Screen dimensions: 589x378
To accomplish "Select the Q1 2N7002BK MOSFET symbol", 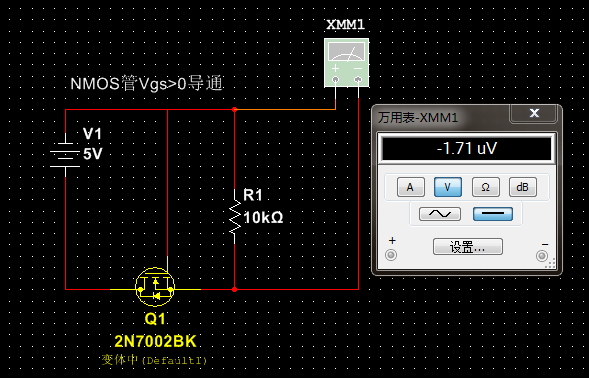I will (155, 287).
